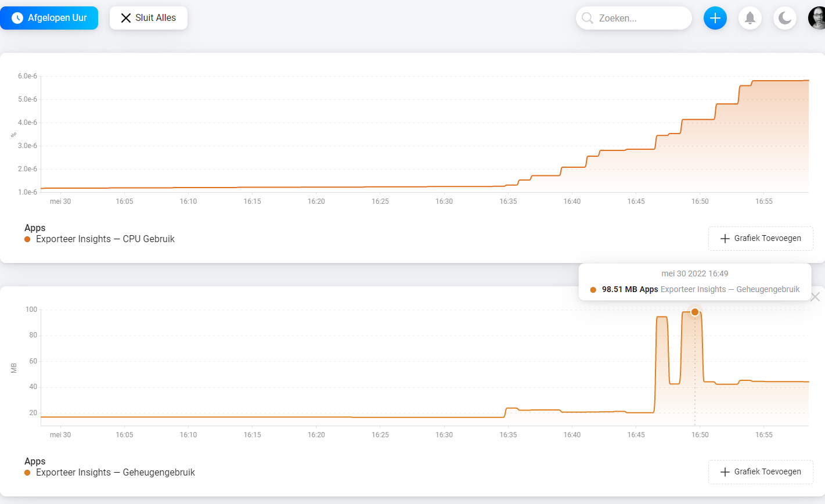The width and height of the screenshot is (825, 504).
Task: Click the X icon in Sluit Alles
Action: [125, 18]
